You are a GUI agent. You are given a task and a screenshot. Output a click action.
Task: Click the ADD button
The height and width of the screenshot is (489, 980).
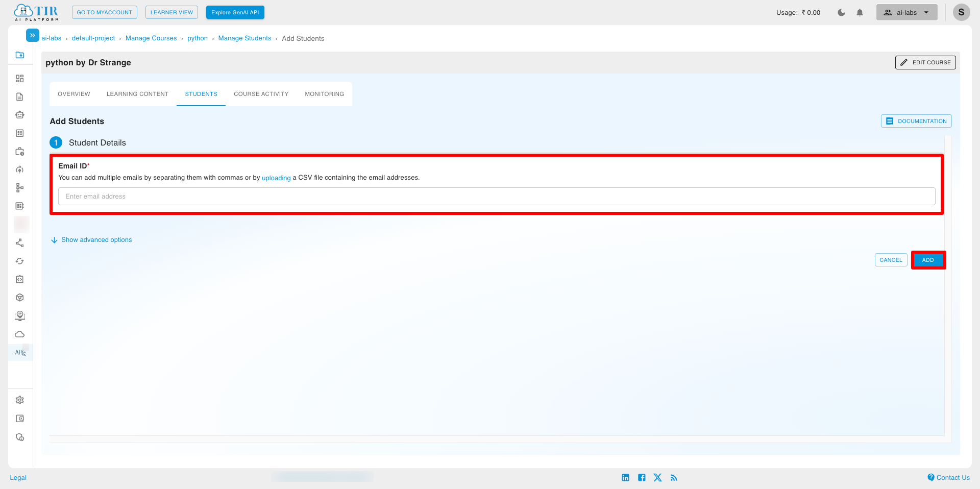pyautogui.click(x=928, y=260)
